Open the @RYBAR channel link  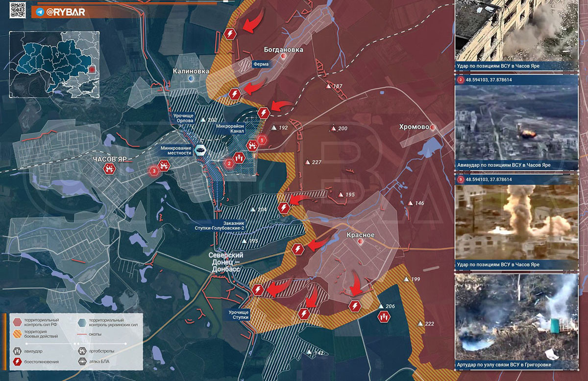coord(60,12)
